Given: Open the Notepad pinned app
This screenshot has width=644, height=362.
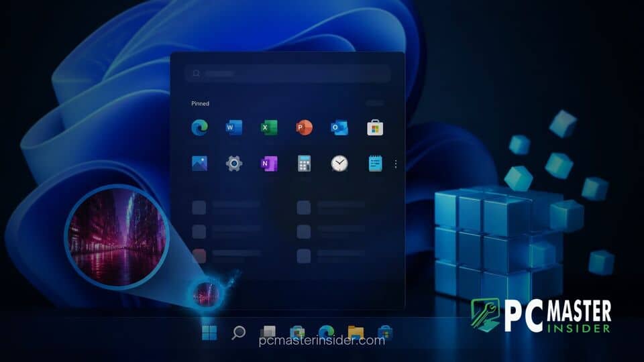Looking at the screenshot, I should tap(375, 164).
